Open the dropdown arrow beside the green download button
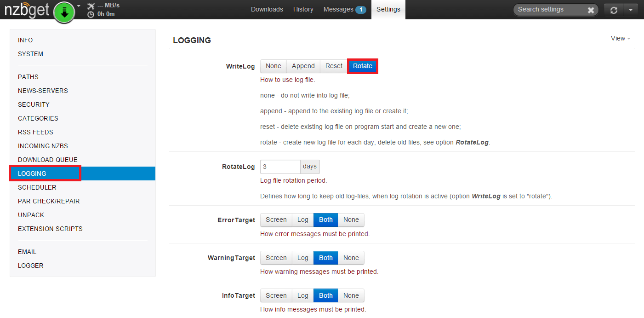The height and width of the screenshot is (318, 644). coord(79,6)
